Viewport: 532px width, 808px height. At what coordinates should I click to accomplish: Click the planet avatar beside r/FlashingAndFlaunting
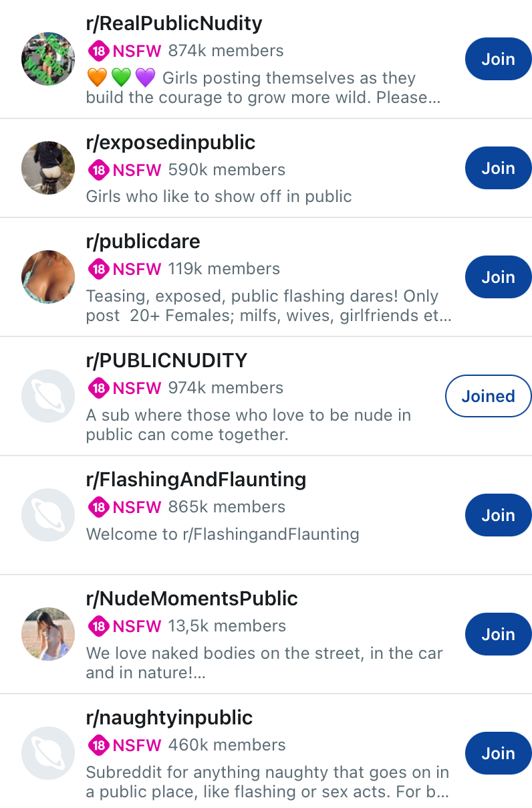(x=48, y=515)
